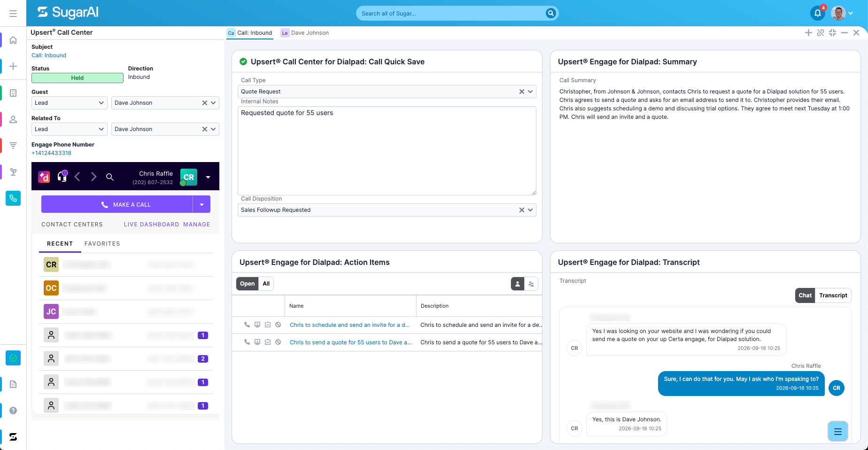Image resolution: width=868 pixels, height=450 pixels.
Task: Open the schedule and send invite action item
Action: coord(349,325)
